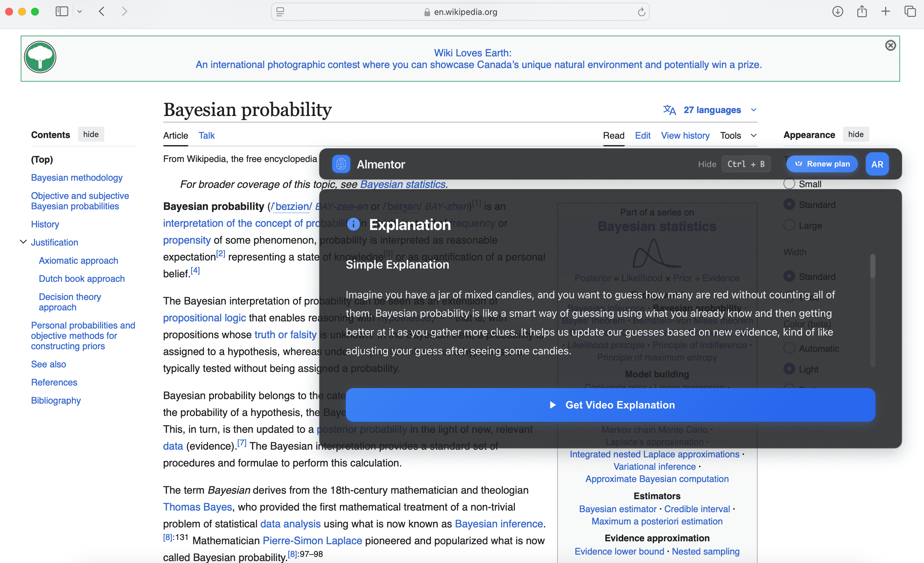Switch to the Talk tab

pyautogui.click(x=207, y=135)
